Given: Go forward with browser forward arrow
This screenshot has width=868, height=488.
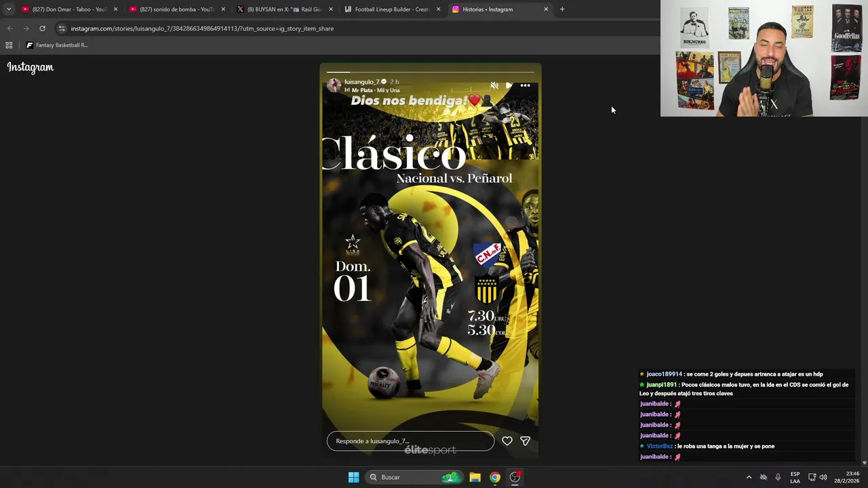Looking at the screenshot, I should 26,28.
